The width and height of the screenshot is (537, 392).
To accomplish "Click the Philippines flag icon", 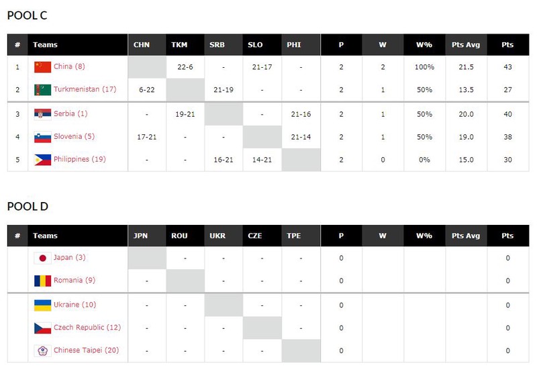I will pos(43,160).
